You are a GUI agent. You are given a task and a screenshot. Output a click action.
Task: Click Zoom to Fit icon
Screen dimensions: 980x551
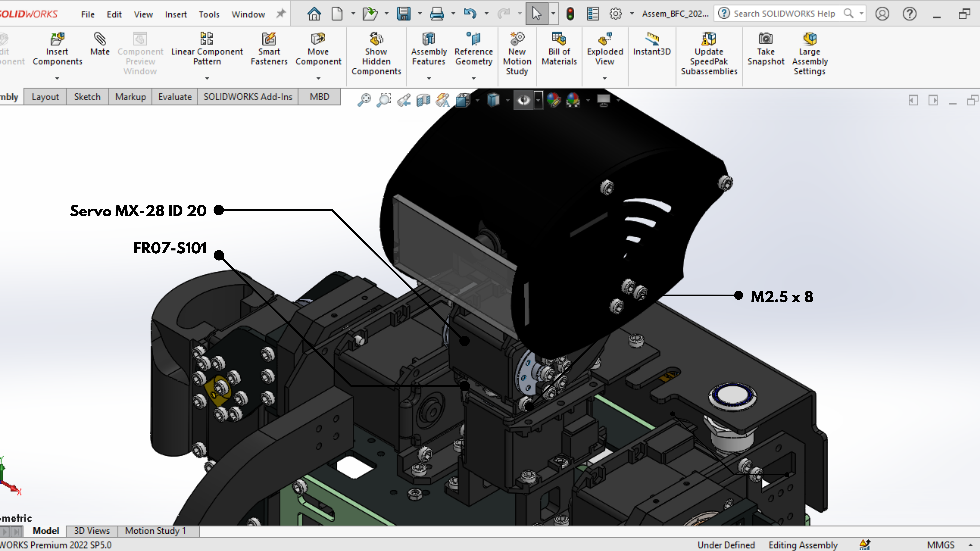click(364, 100)
